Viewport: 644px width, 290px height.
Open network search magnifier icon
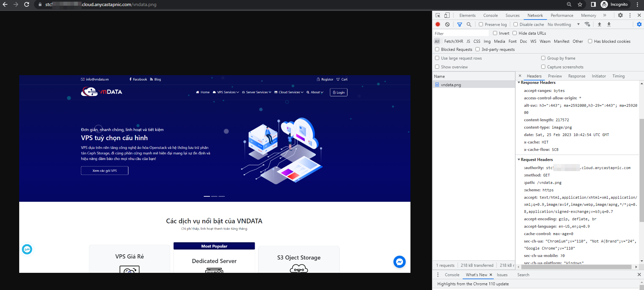pos(469,24)
